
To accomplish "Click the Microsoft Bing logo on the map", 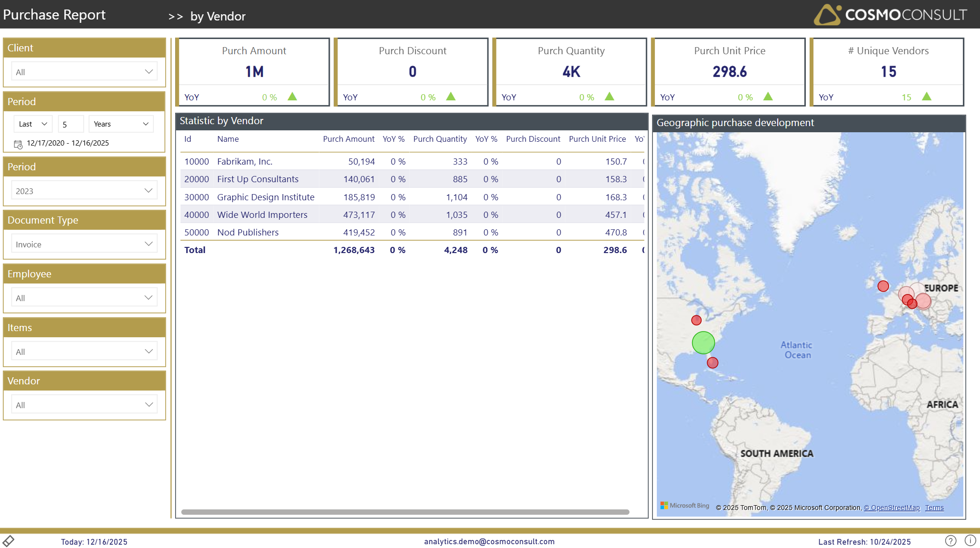I will (x=684, y=505).
